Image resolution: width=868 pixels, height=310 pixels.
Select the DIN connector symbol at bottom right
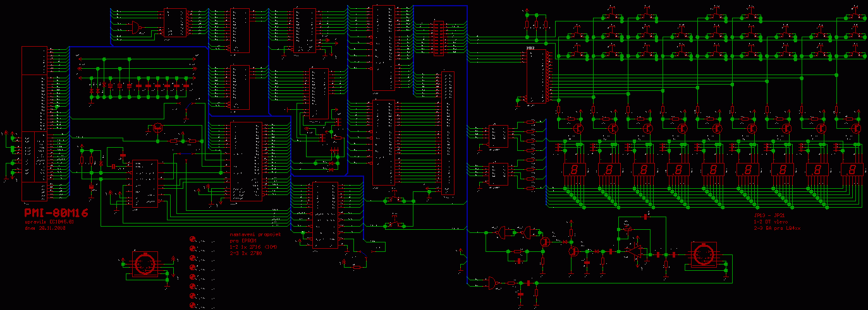click(702, 255)
